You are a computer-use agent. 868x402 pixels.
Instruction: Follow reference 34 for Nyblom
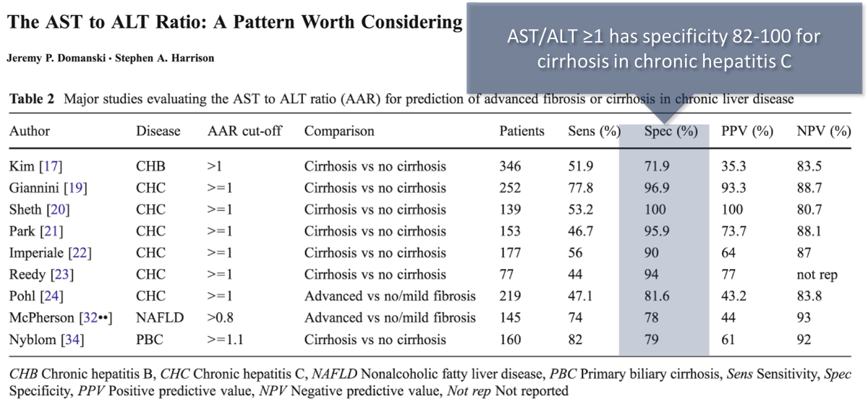[72, 339]
